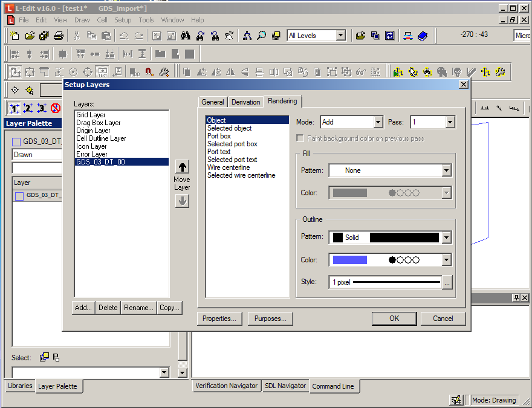Select Error Layer in Layers list

[92, 154]
